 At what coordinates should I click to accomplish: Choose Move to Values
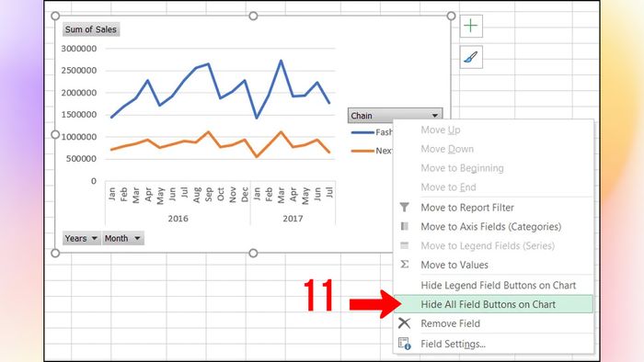pyautogui.click(x=493, y=265)
